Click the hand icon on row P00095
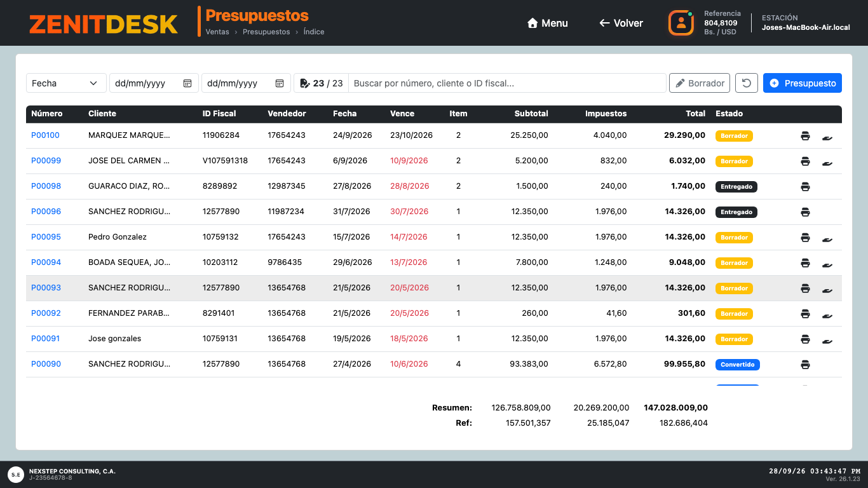Image resolution: width=868 pixels, height=488 pixels. [x=827, y=240]
